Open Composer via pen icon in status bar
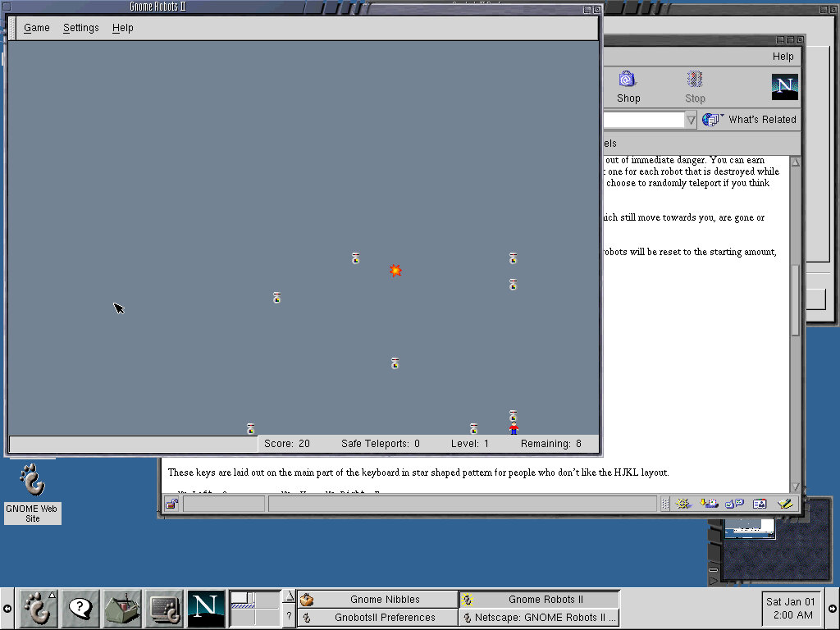Viewport: 840px width, 630px height. tap(785, 504)
